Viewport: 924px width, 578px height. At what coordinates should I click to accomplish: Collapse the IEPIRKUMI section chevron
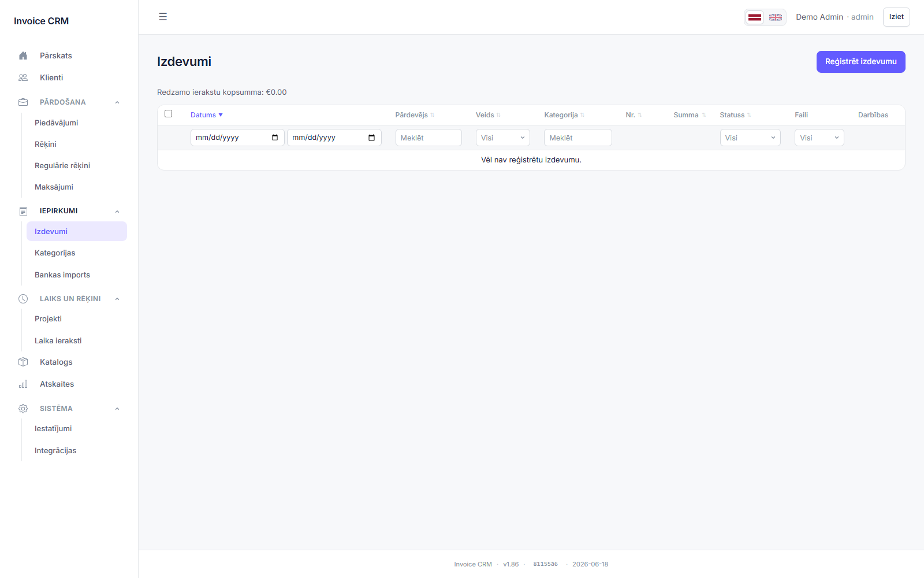click(117, 211)
